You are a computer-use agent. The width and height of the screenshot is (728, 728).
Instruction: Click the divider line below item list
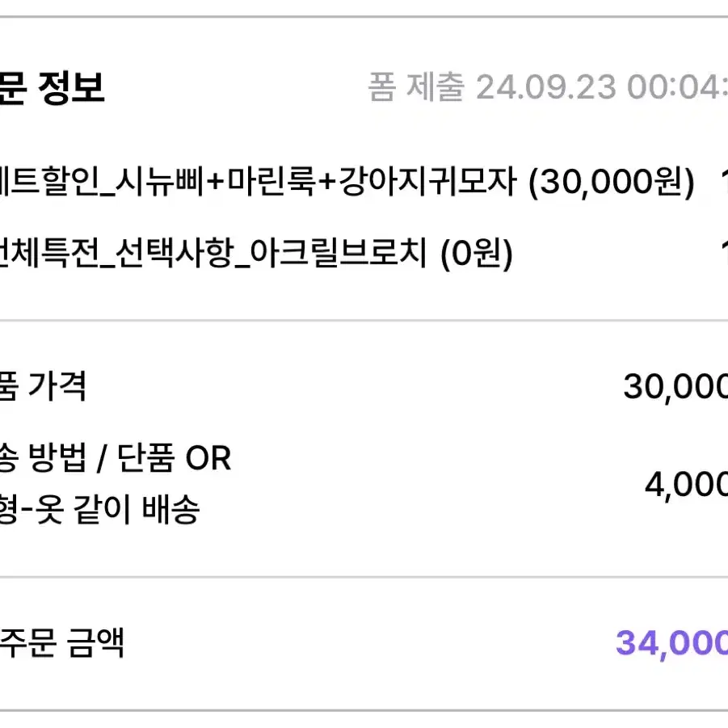364,320
